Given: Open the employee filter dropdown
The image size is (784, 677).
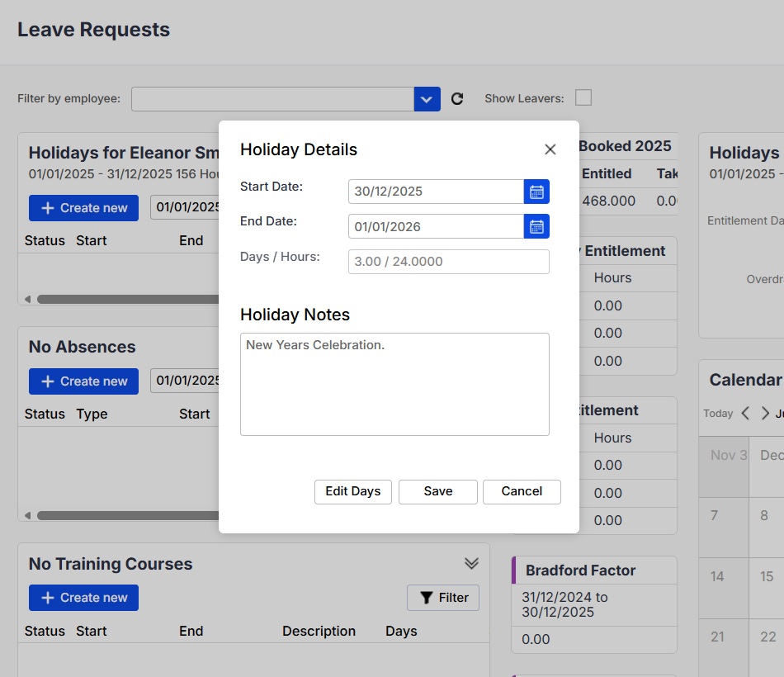Looking at the screenshot, I should coord(427,98).
